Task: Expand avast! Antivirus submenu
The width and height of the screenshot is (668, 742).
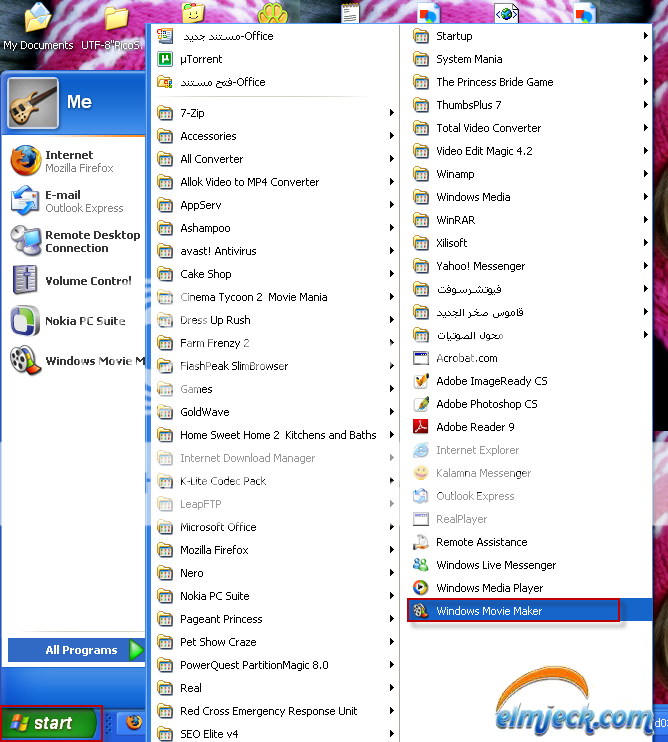Action: [x=276, y=251]
